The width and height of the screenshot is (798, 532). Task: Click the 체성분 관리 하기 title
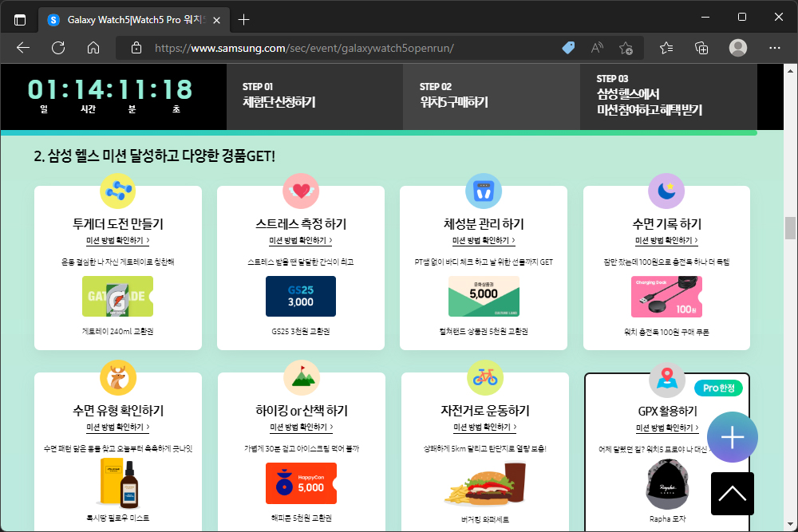[484, 223]
